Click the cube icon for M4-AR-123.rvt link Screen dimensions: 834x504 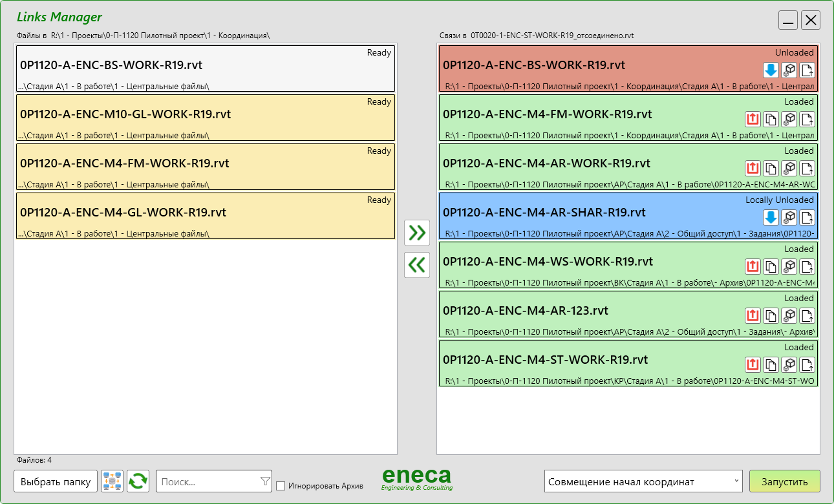point(789,316)
